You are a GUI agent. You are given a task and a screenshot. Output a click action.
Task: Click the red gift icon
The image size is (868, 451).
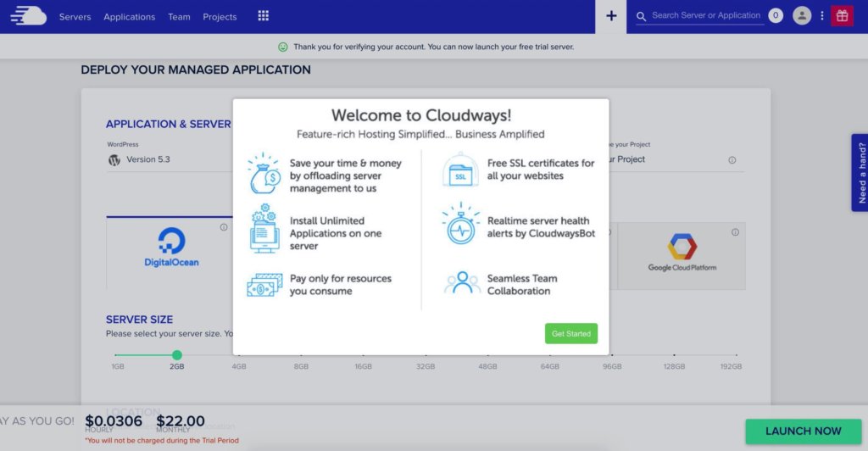(x=842, y=15)
